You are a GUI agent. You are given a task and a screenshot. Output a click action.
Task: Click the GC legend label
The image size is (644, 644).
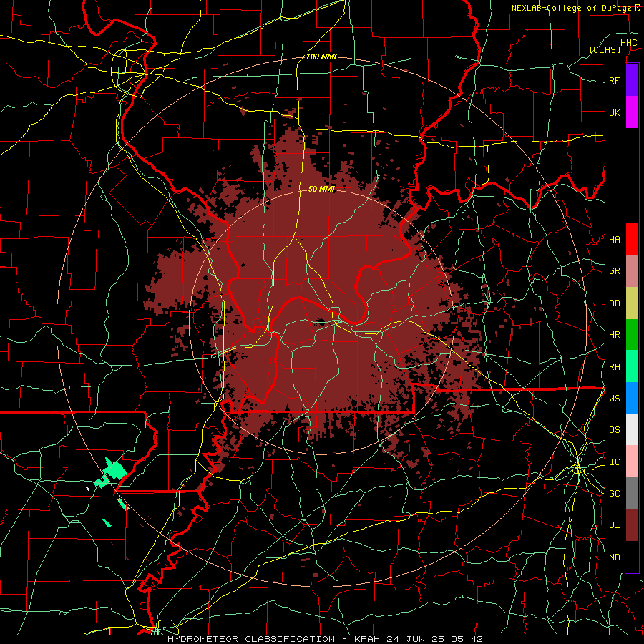[x=614, y=493]
